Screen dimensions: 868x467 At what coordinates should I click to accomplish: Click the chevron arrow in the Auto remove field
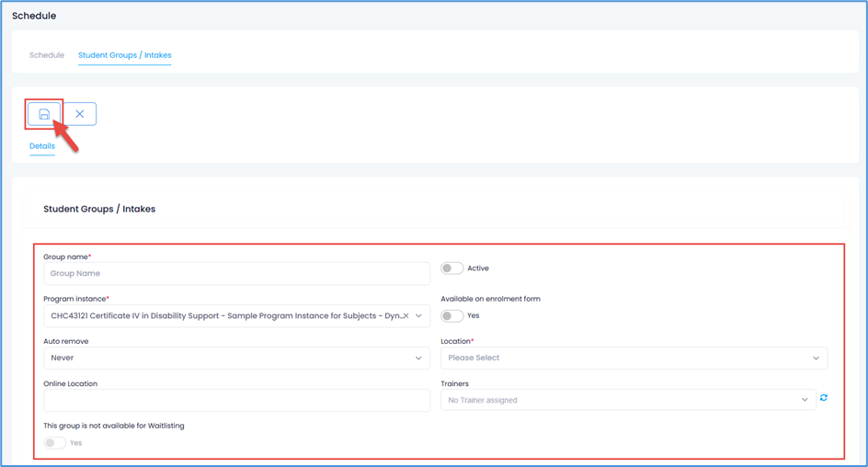point(419,358)
